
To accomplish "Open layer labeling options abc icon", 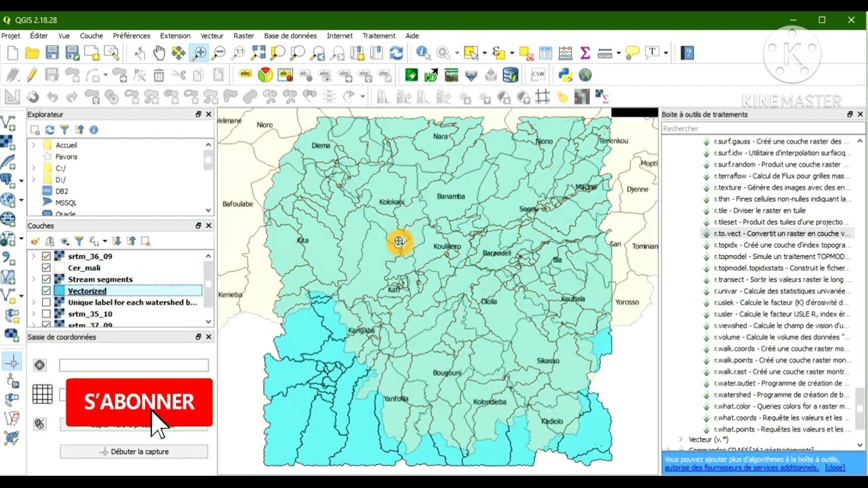I will (245, 75).
